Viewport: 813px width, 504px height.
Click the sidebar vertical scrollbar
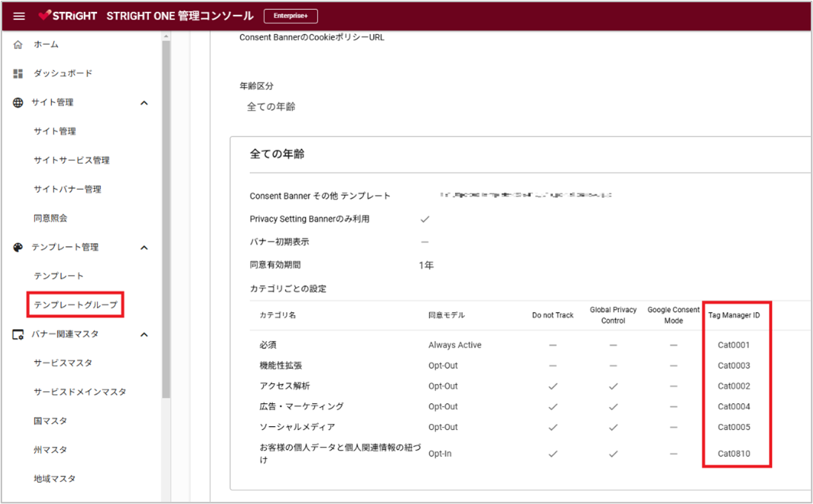[166, 218]
